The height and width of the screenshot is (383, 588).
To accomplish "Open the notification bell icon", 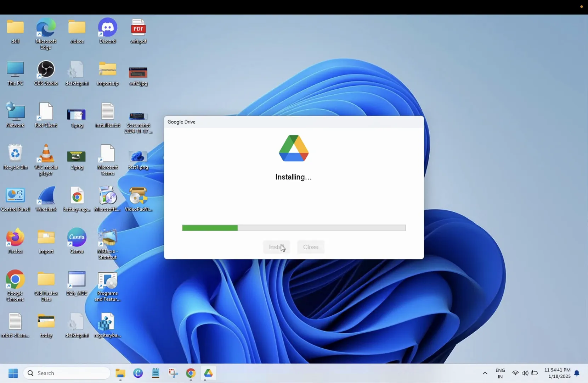I will pyautogui.click(x=577, y=373).
